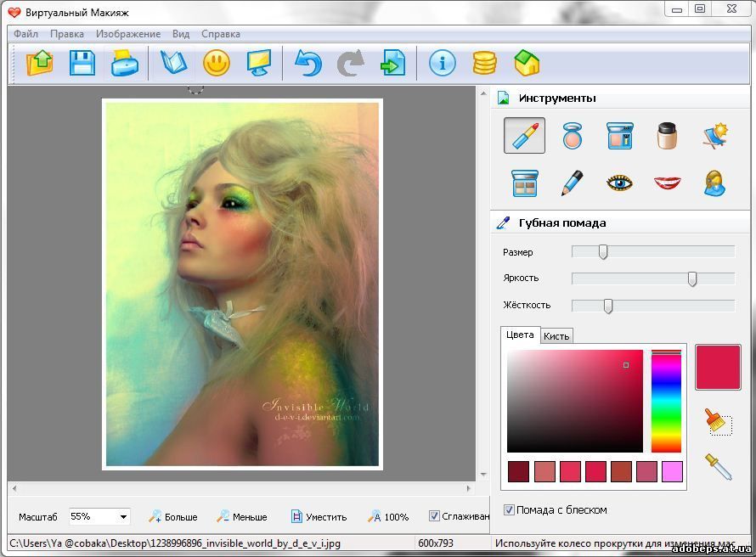Pick a shade in the color gradient square
The height and width of the screenshot is (557, 756).
[x=575, y=401]
